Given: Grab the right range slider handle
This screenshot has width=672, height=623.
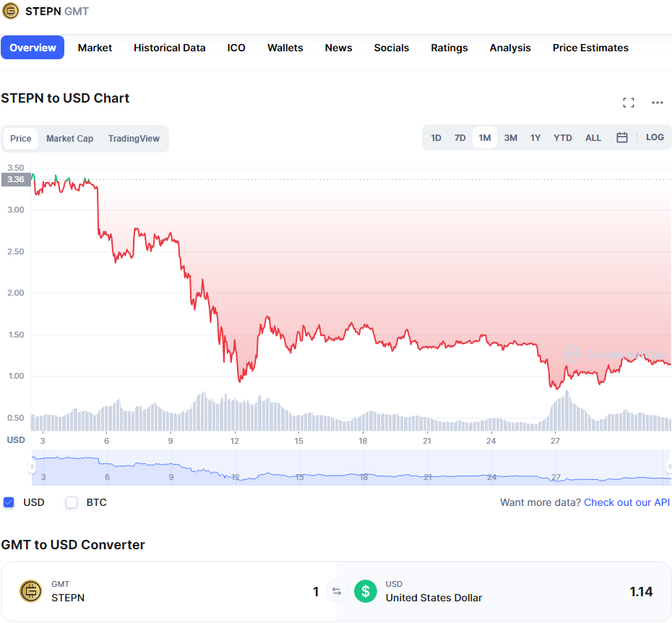Looking at the screenshot, I should [x=669, y=466].
